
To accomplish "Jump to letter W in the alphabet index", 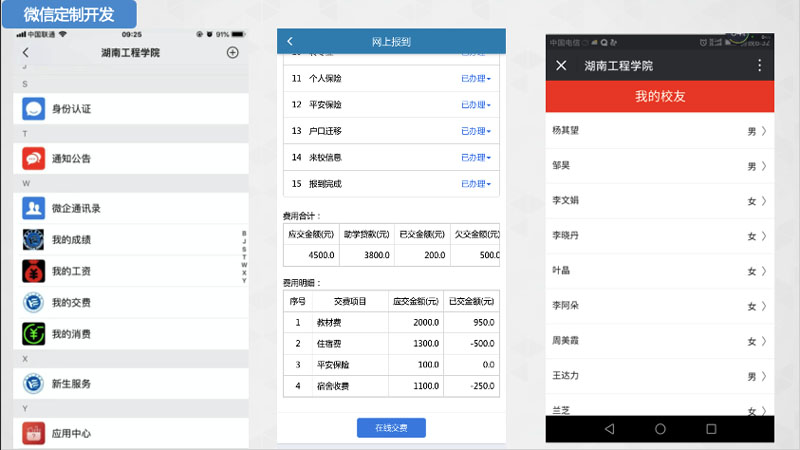I will 244,265.
